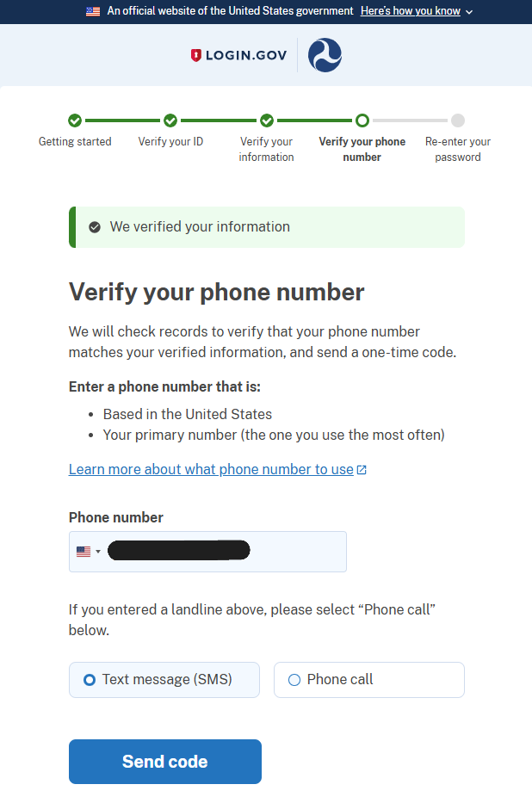Open the country code flag dropdown
Viewport: 532px width, 803px height.
(89, 550)
